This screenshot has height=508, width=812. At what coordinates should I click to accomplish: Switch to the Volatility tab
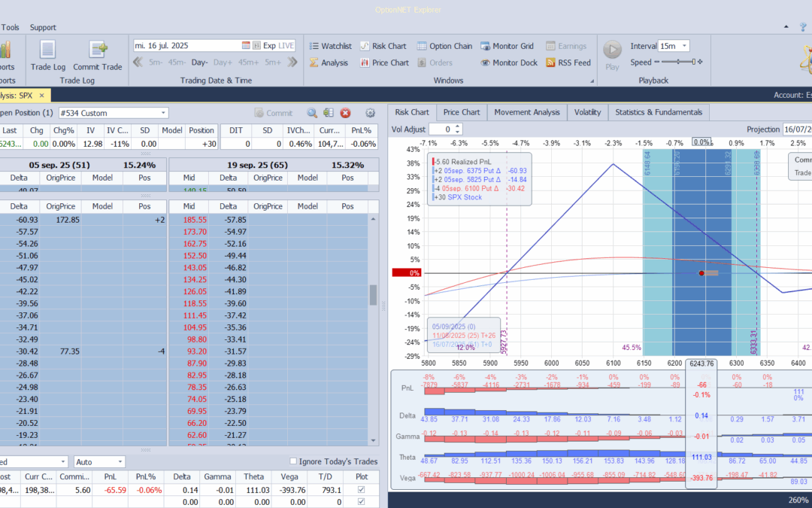pos(588,111)
